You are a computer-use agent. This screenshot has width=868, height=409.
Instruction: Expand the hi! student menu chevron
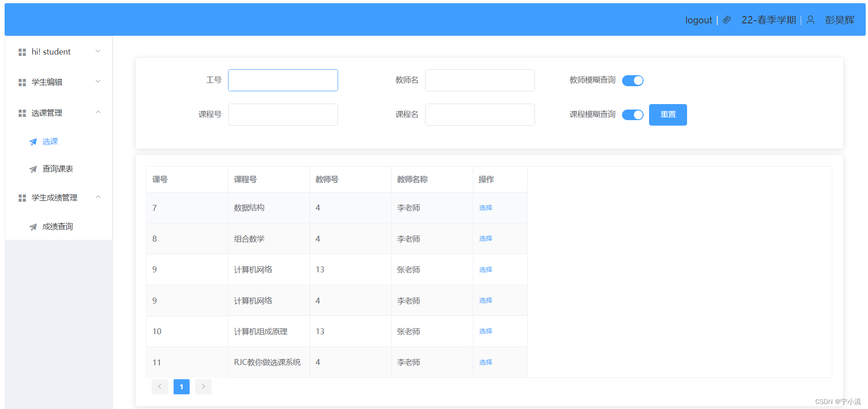click(x=98, y=51)
